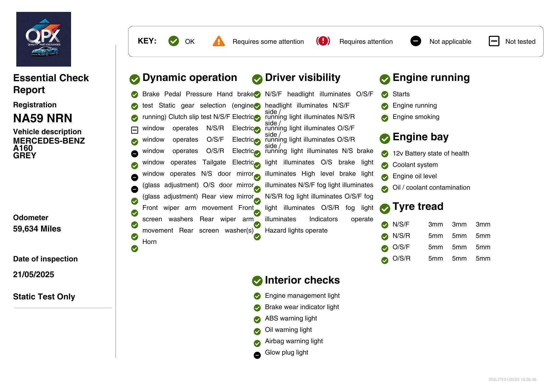This screenshot has width=555, height=392.
Task: Click the Essential Check Report title
Action: coord(51,84)
